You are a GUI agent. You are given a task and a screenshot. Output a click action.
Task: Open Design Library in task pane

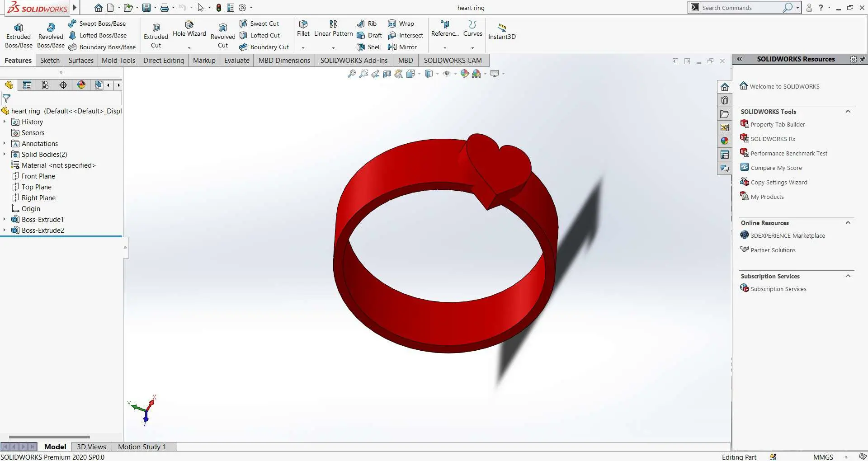[725, 100]
